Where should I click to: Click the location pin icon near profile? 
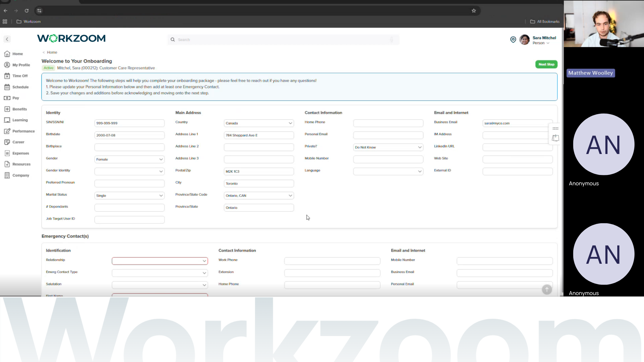tap(513, 40)
